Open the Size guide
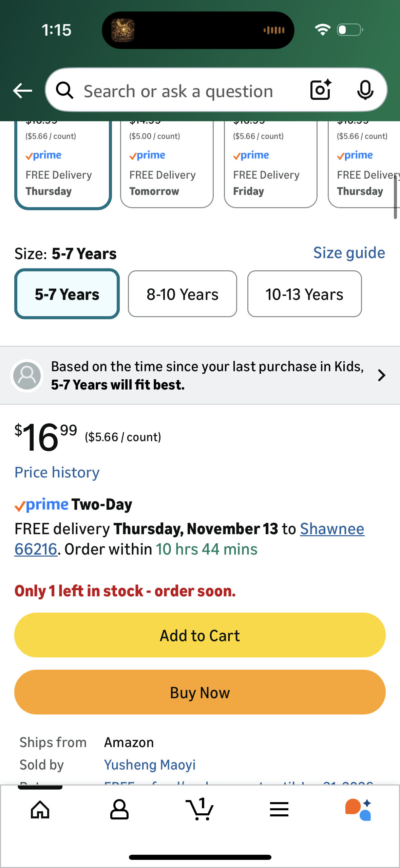Image resolution: width=400 pixels, height=868 pixels. [349, 252]
